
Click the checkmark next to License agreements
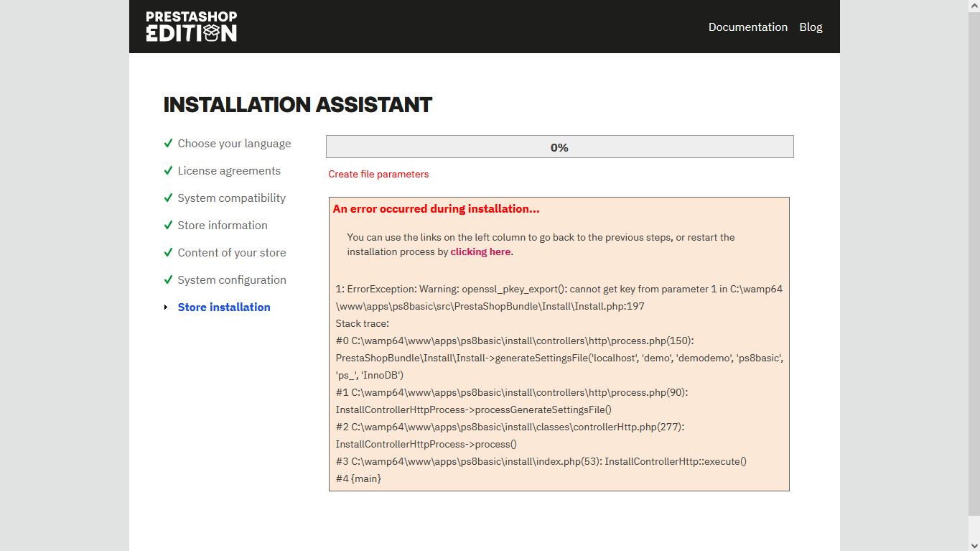[168, 170]
